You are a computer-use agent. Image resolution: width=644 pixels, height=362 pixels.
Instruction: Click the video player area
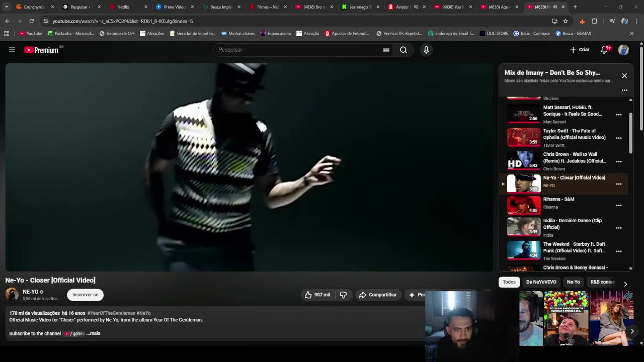[250, 167]
